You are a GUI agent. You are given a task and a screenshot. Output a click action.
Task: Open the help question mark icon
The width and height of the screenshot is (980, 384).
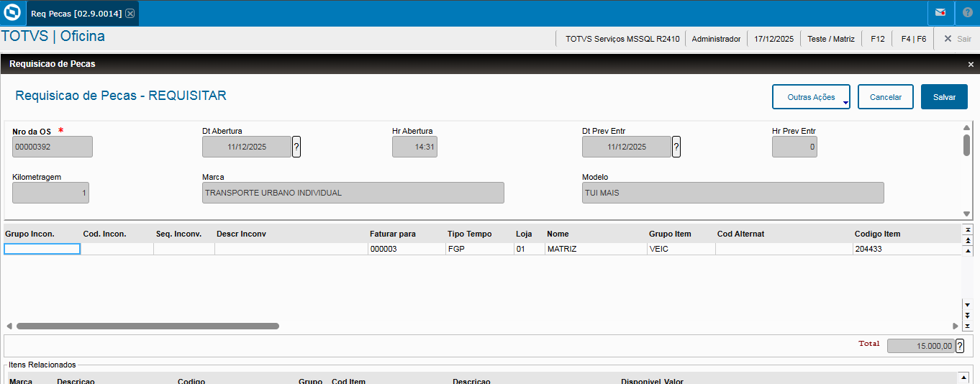coord(967,13)
